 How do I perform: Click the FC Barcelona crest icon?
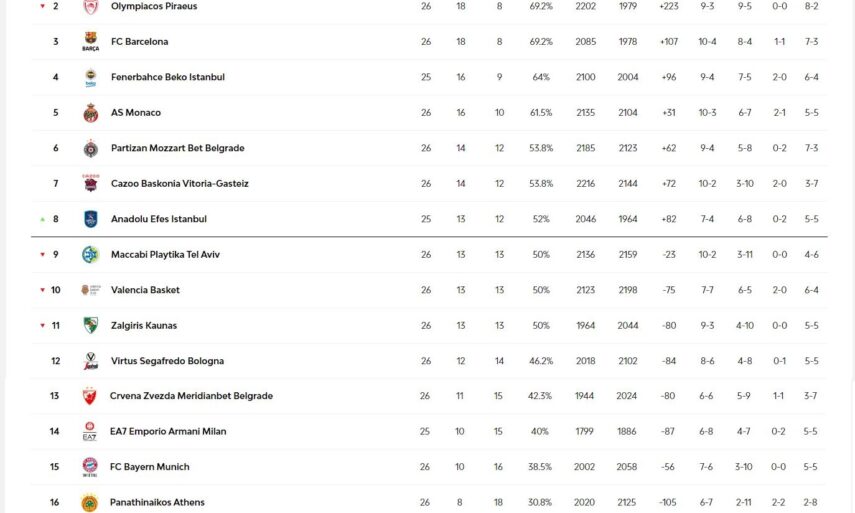(x=90, y=42)
